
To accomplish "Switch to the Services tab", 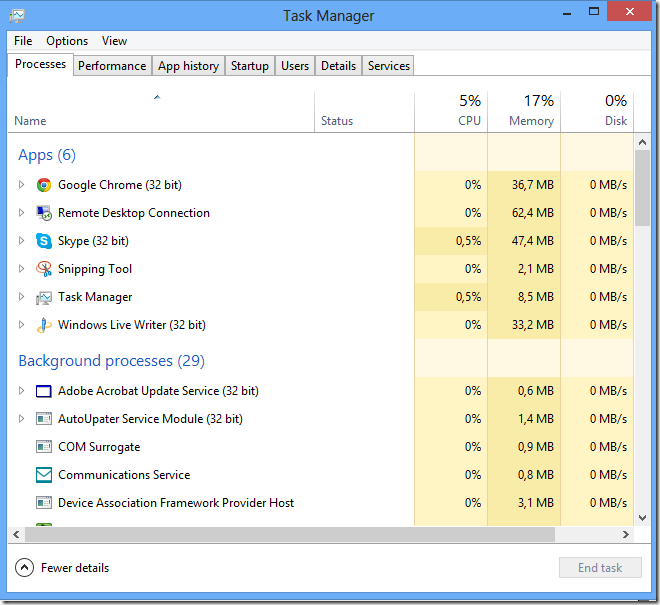I will click(389, 66).
